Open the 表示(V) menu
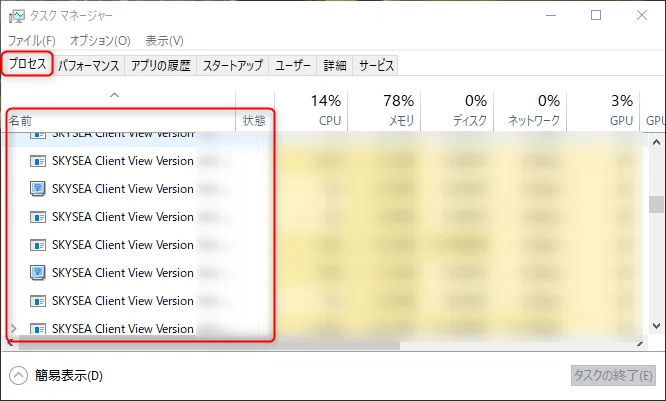 164,41
